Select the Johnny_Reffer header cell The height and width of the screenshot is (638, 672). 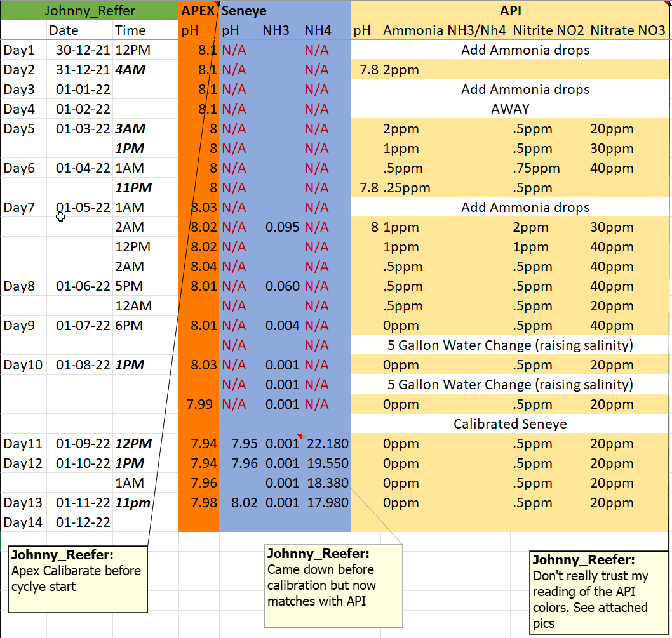pos(90,11)
